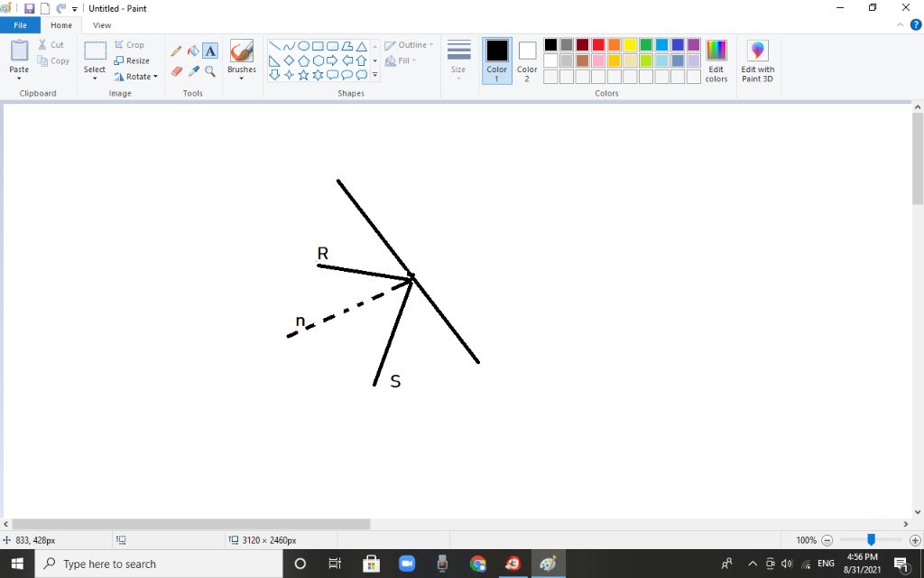Choose the Six-point star shape
The image size is (924, 578).
click(x=318, y=74)
